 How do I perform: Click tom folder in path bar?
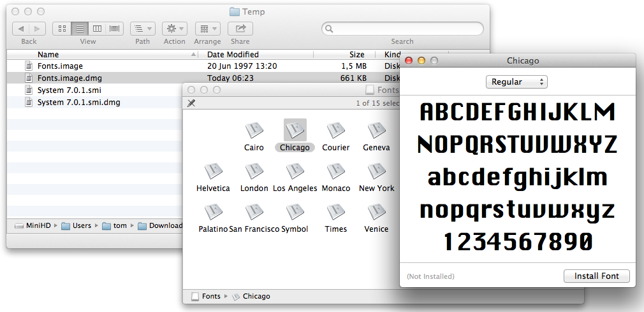pos(115,225)
